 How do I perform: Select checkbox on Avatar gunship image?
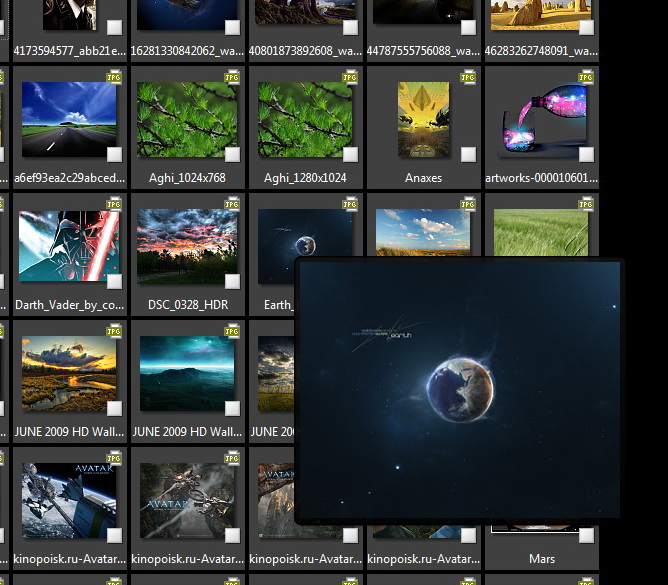[232, 535]
